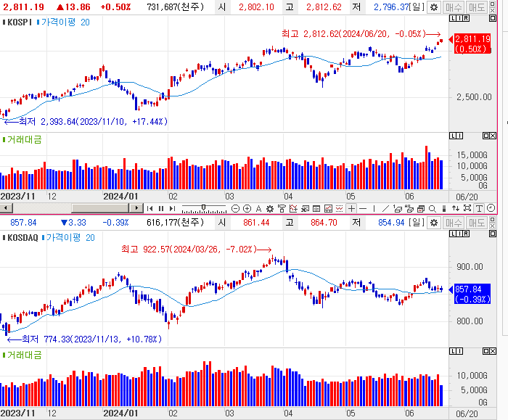Maximize the KOSPI 거래대금 pane
Image resolution: width=508 pixels, height=420 pixels.
click(x=486, y=136)
